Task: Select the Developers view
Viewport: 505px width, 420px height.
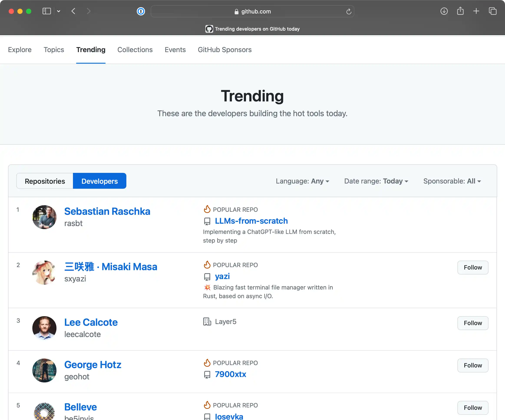Action: pyautogui.click(x=100, y=181)
